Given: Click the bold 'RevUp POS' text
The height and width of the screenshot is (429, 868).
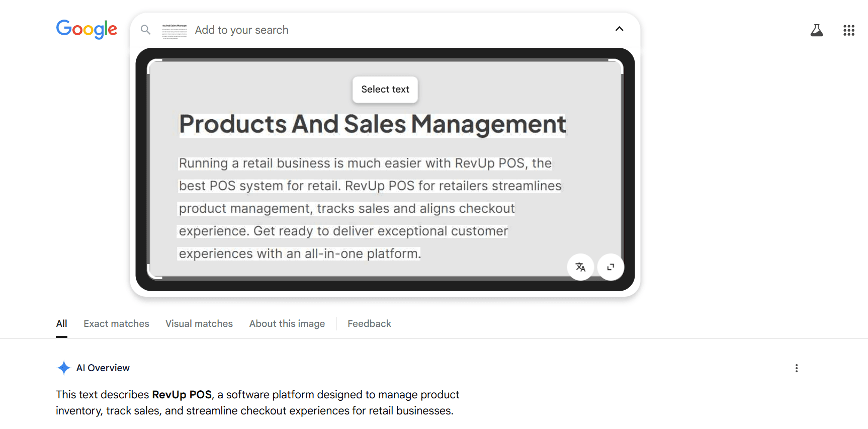Looking at the screenshot, I should (x=182, y=395).
